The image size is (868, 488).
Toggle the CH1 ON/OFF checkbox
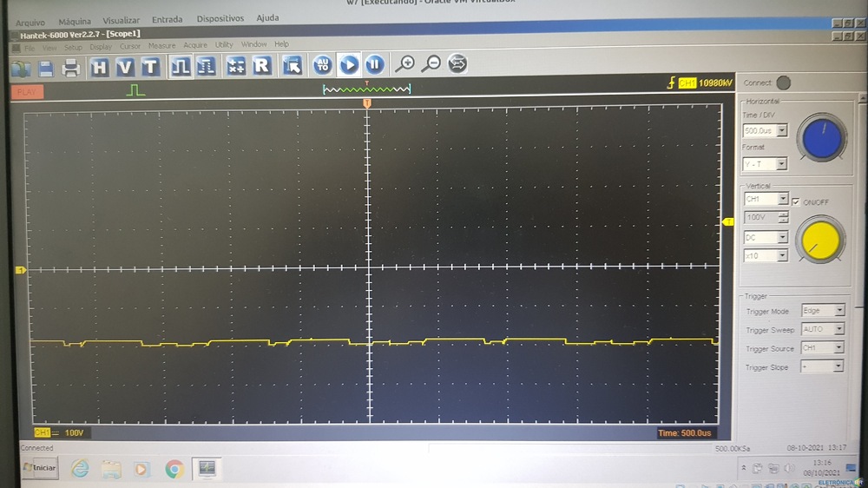(x=796, y=202)
